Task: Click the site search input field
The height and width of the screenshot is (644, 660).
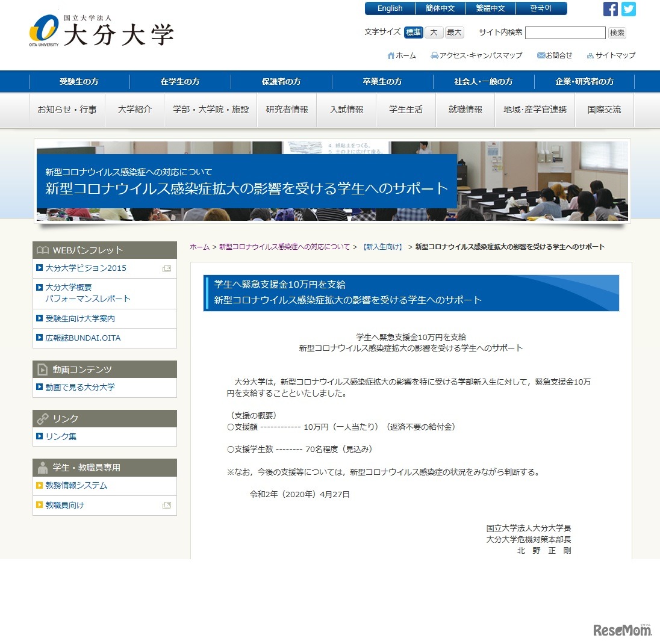Action: (565, 32)
